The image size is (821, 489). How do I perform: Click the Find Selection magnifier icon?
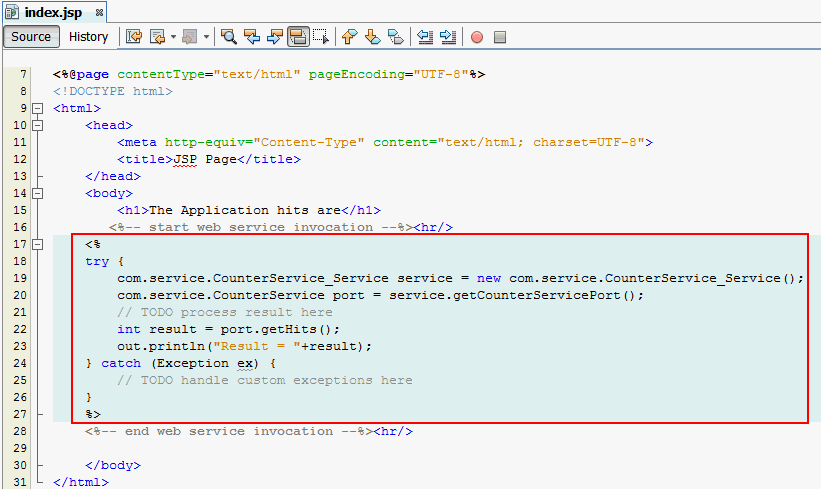[x=228, y=37]
